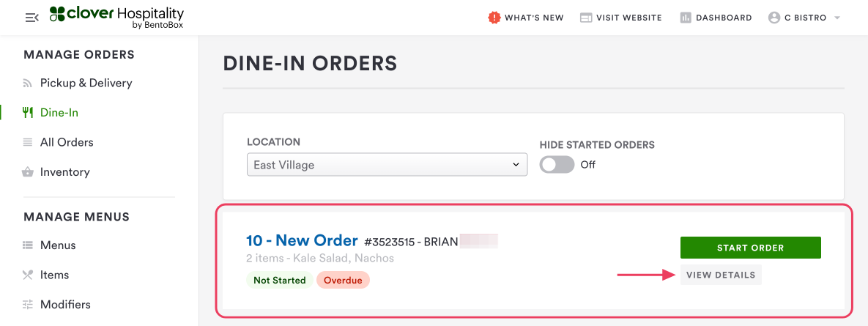Viewport: 868px width, 326px height.
Task: Select Items in the sidebar
Action: click(x=54, y=275)
